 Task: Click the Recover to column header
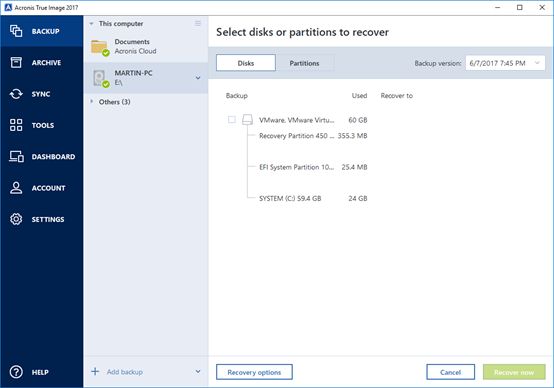(x=397, y=95)
